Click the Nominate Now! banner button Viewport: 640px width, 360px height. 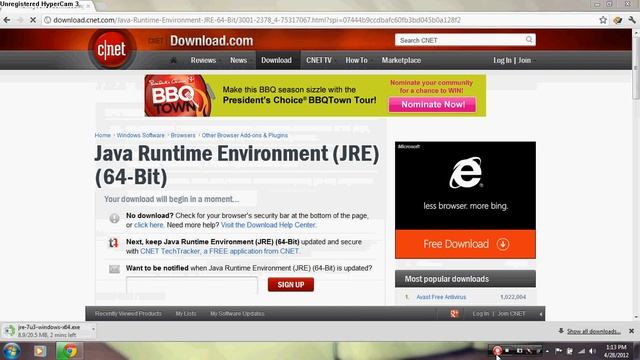(x=432, y=104)
